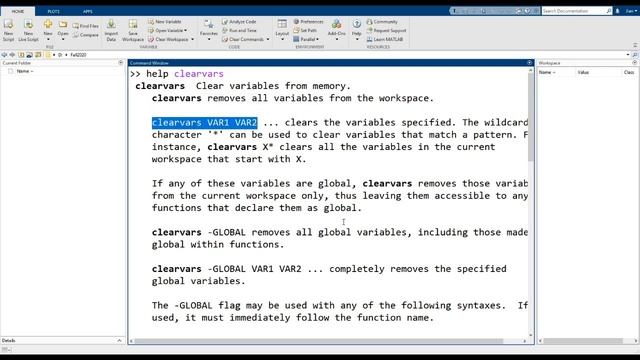Switch to the APPS tab
The height and width of the screenshot is (360, 640).
(x=88, y=11)
